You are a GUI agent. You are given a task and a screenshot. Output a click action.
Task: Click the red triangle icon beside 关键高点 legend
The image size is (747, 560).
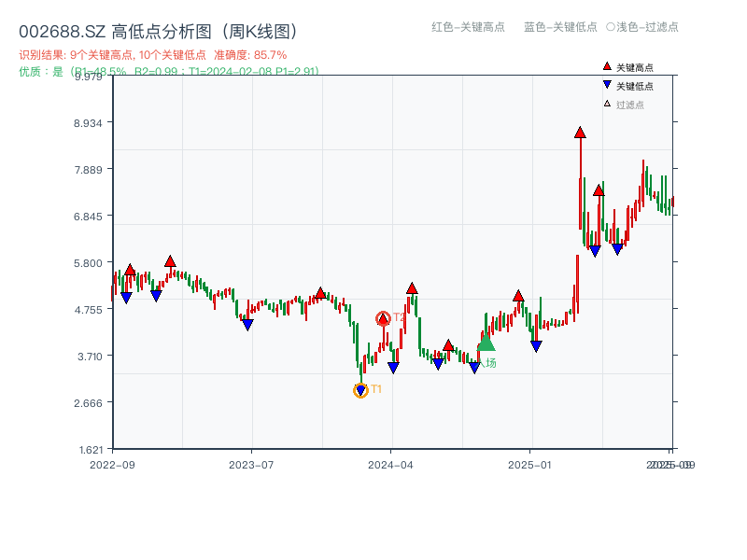[607, 66]
